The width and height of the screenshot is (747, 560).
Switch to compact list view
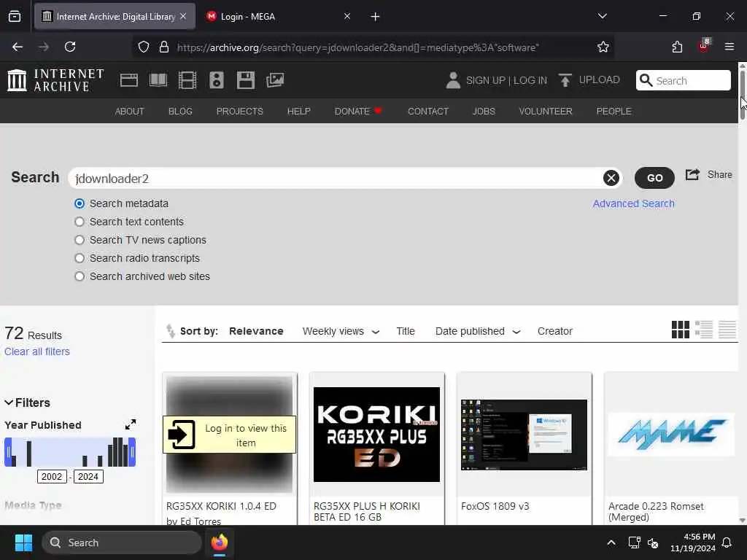point(727,330)
